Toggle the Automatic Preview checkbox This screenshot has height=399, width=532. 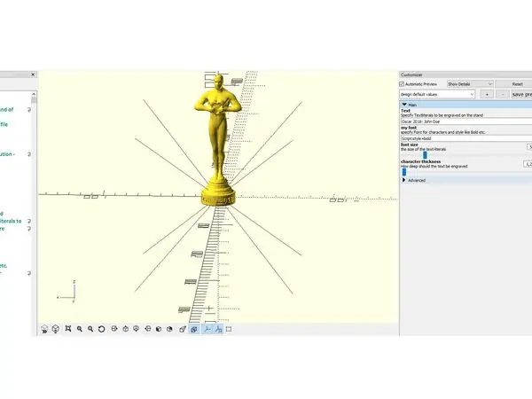click(402, 84)
